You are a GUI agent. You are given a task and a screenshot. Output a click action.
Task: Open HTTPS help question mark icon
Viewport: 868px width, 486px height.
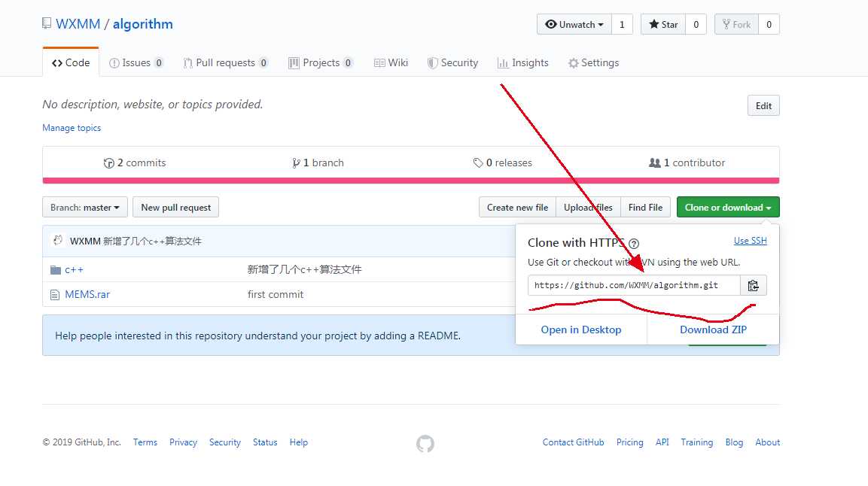coord(634,243)
